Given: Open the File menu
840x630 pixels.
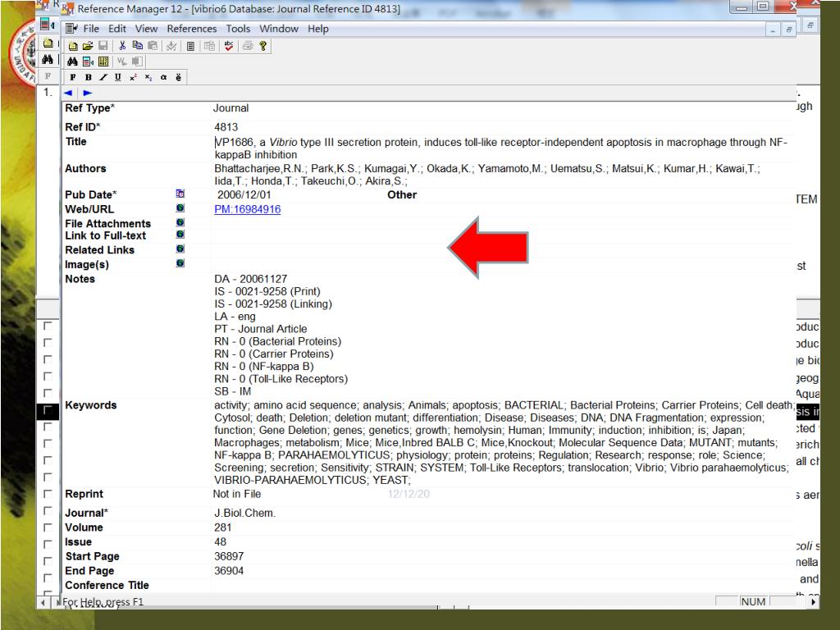Looking at the screenshot, I should tap(91, 29).
